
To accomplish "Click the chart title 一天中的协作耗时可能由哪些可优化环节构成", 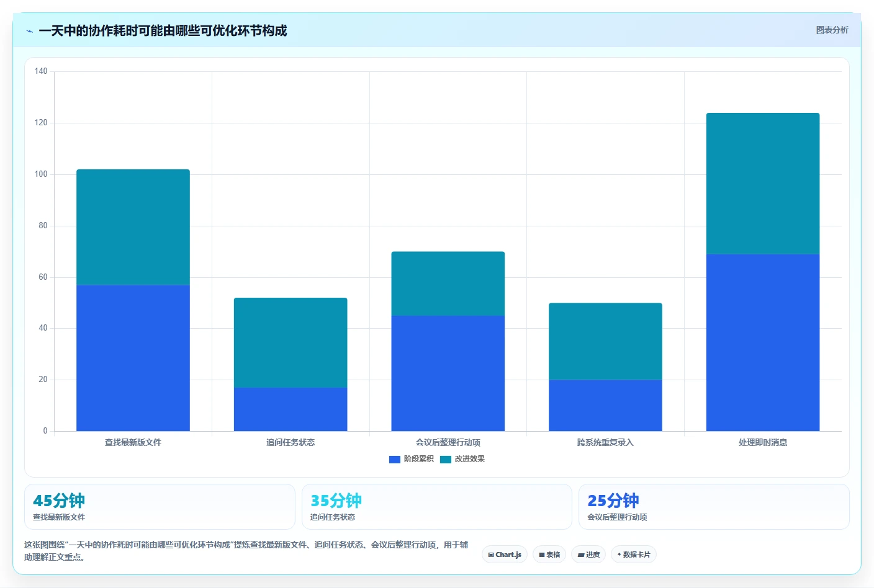I will 163,31.
